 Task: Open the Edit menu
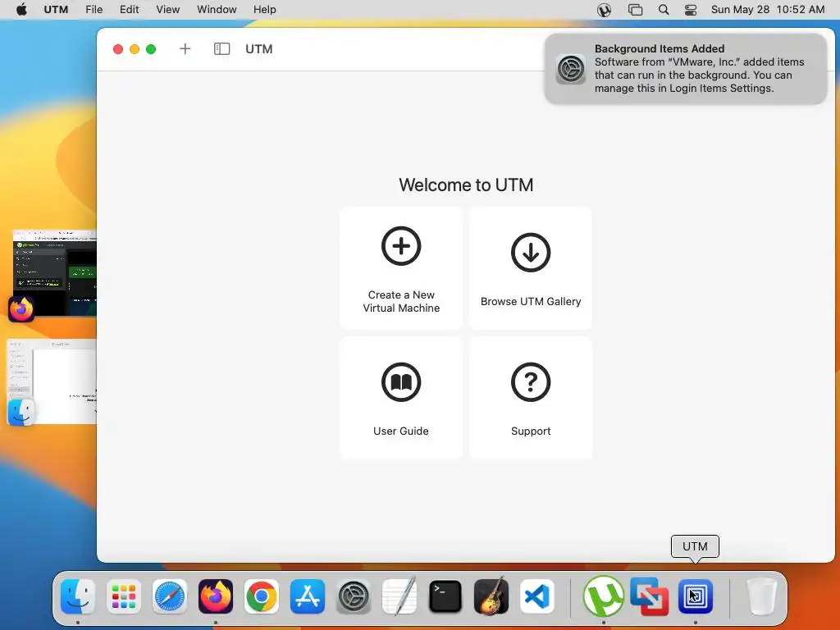[129, 10]
